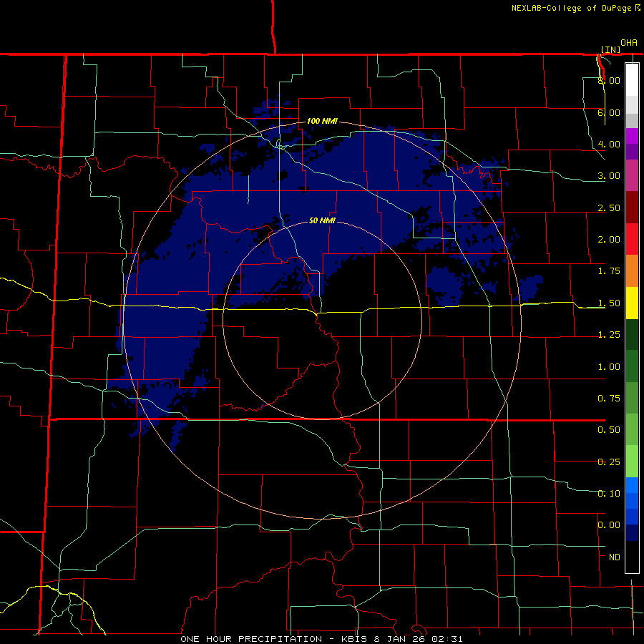This screenshot has height=644, width=644.
Task: Click the 0.10 scale label
Action: (609, 493)
